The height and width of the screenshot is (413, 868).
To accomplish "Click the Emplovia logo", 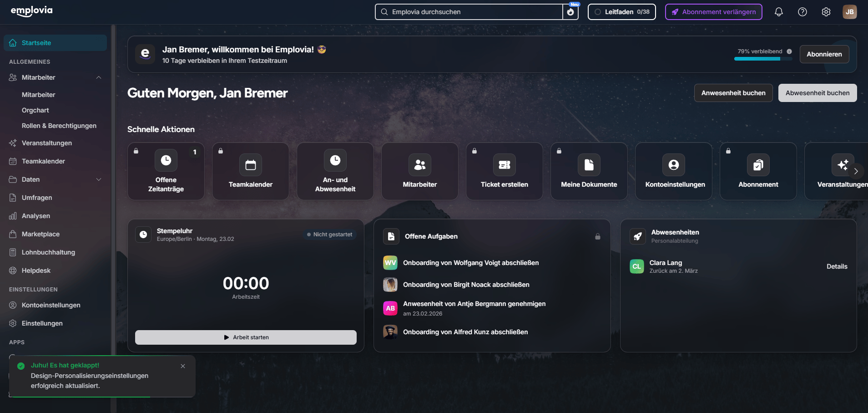I will [32, 11].
